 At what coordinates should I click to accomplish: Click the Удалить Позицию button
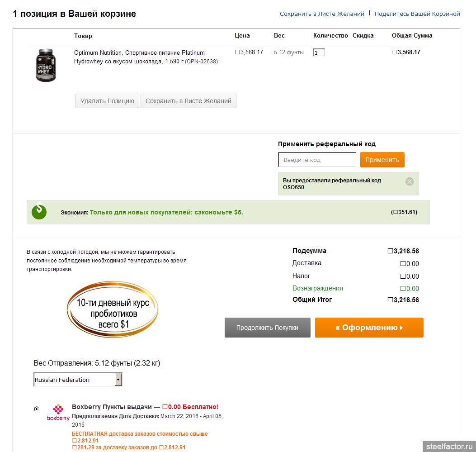(x=107, y=101)
